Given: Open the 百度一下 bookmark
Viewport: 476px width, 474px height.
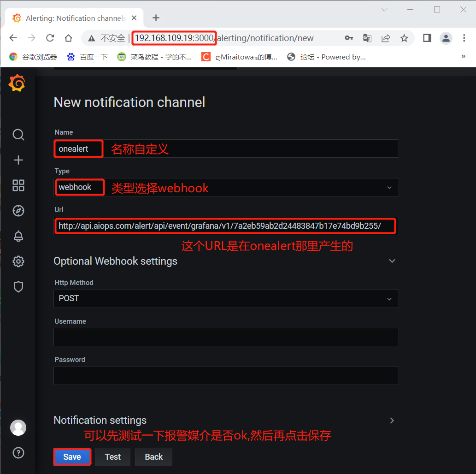Looking at the screenshot, I should pyautogui.click(x=88, y=57).
